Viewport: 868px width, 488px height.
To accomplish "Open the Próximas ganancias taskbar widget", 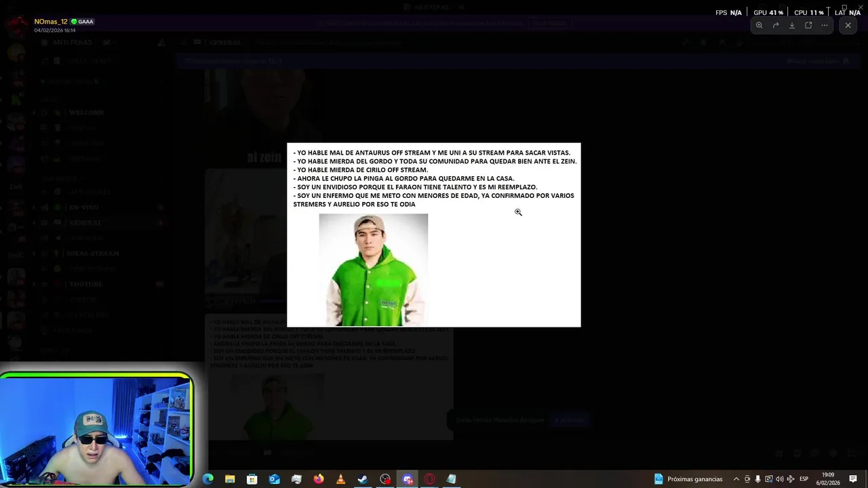I will pos(688,479).
